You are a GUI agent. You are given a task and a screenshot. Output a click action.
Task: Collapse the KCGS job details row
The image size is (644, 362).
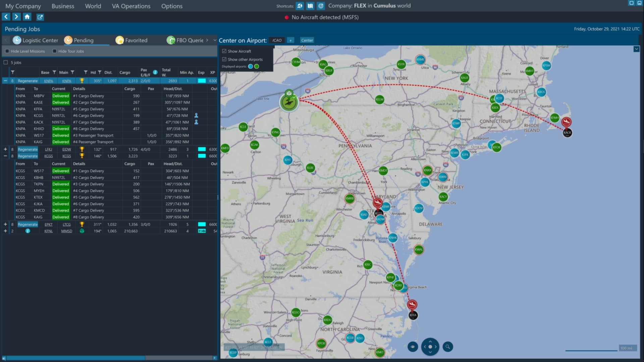(5, 156)
